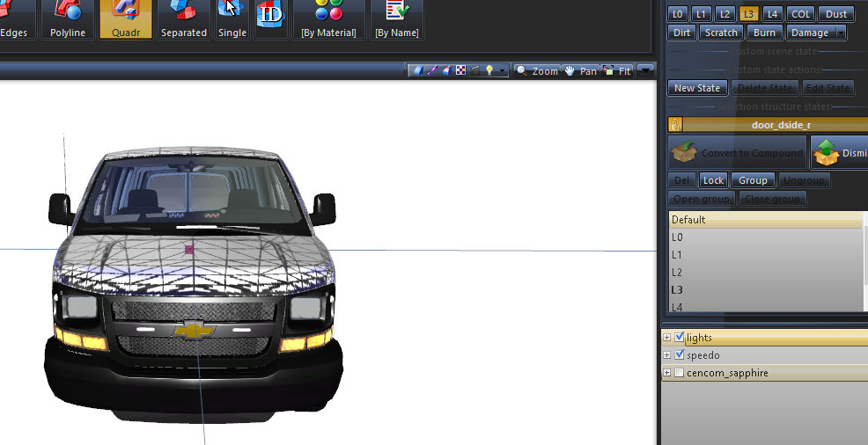
Task: Enable the cencom_sapphire visibility checkbox
Action: (680, 373)
